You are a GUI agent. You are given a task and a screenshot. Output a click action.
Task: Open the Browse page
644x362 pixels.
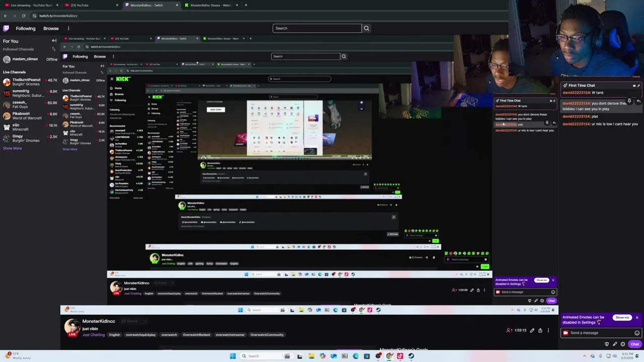point(51,29)
